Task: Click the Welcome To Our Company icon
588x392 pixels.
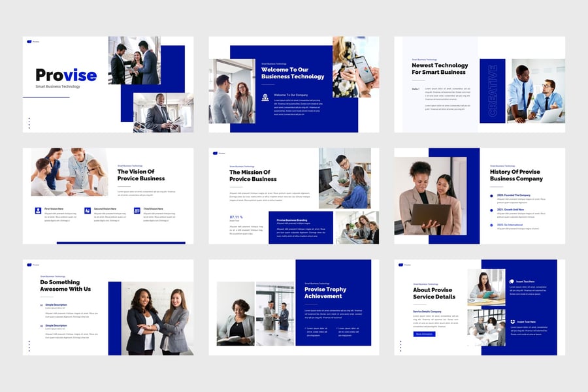Action: [265, 97]
